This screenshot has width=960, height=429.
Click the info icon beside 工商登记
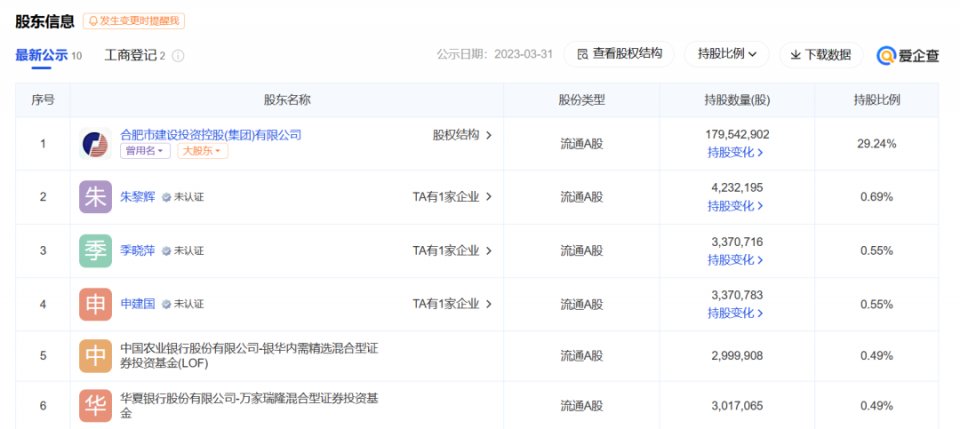(178, 56)
